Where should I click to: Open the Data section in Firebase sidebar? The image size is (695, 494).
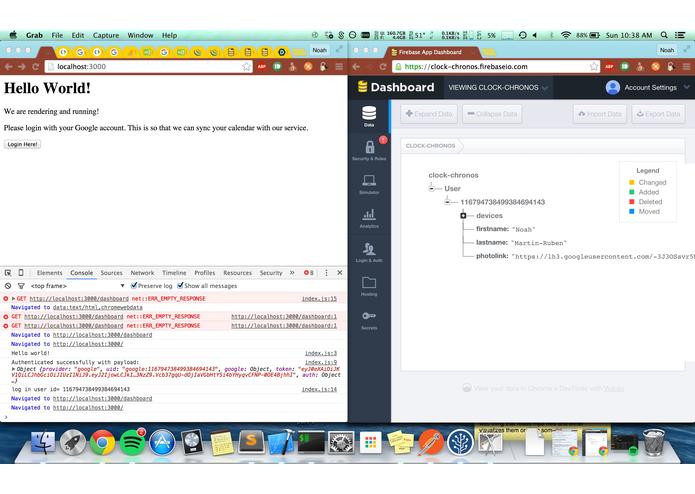[369, 116]
